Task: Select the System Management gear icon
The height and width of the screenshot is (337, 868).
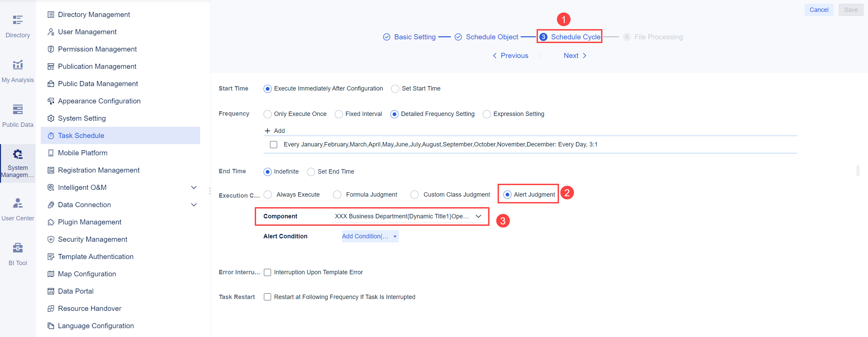Action: click(18, 154)
